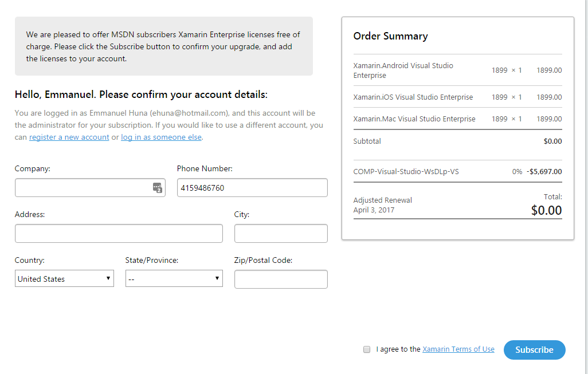
Task: Open the Xamarin Terms of Use link
Action: coord(458,349)
